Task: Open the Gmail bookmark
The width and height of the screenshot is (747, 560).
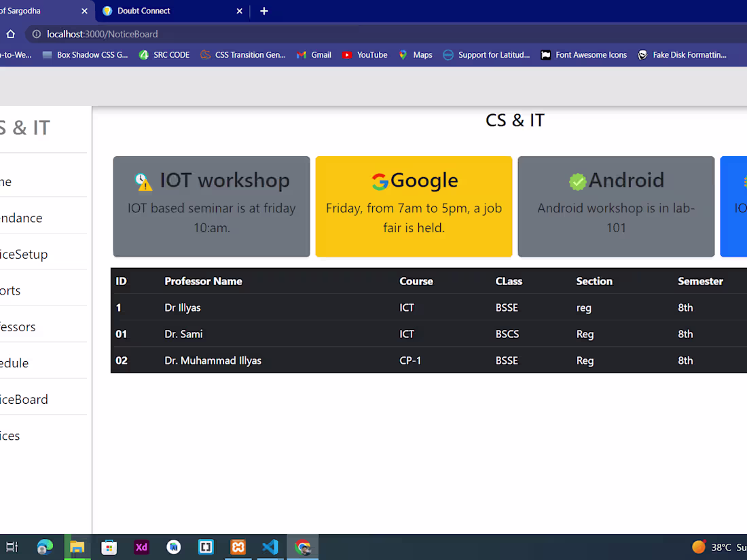Action: pyautogui.click(x=314, y=55)
